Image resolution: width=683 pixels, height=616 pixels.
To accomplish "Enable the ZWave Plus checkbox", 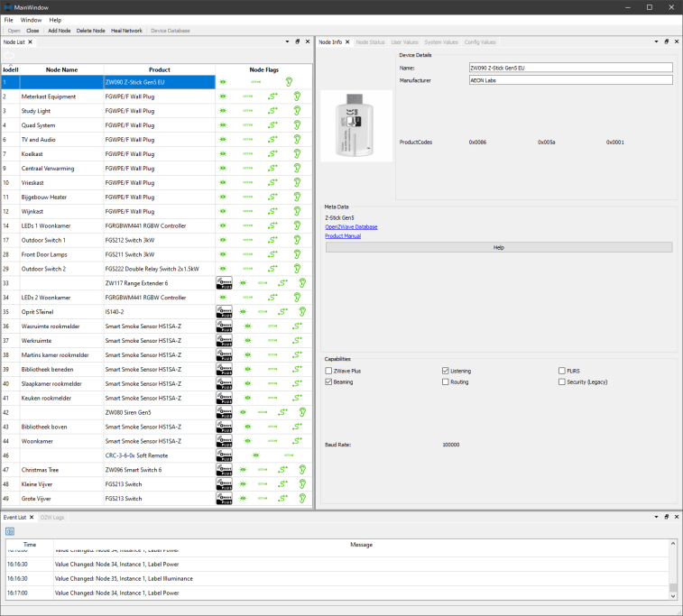I will point(328,371).
